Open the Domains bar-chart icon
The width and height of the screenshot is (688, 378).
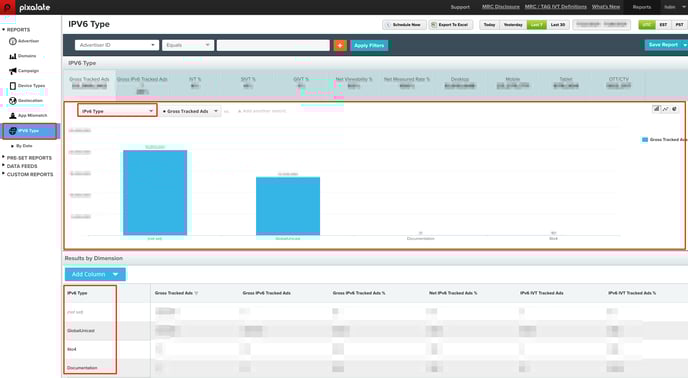coord(13,56)
